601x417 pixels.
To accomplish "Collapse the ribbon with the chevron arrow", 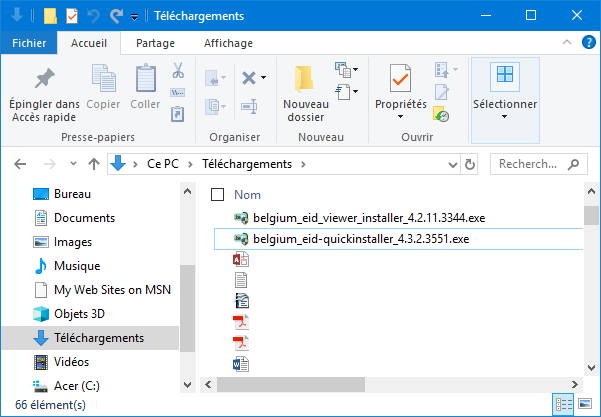I will point(566,43).
